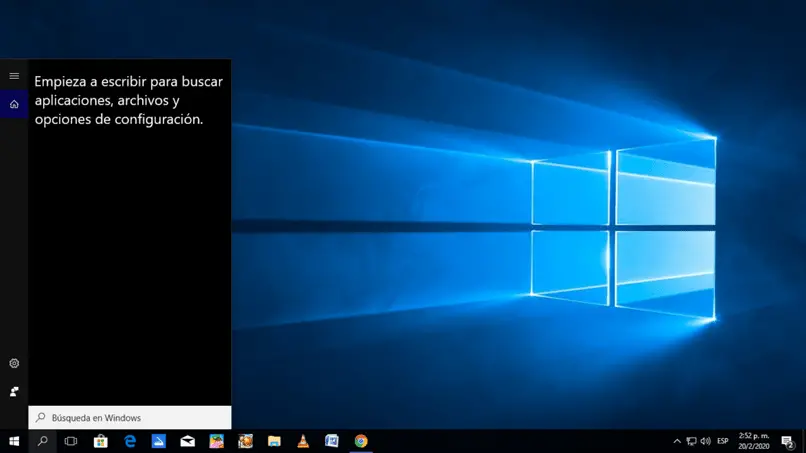The height and width of the screenshot is (453, 806).
Task: Open the blue scanner app icon
Action: pos(158,441)
